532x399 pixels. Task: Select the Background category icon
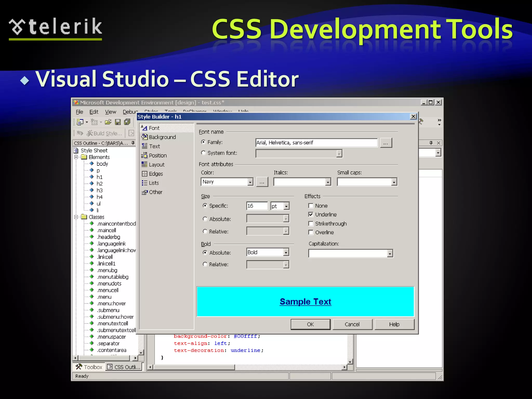coord(144,137)
